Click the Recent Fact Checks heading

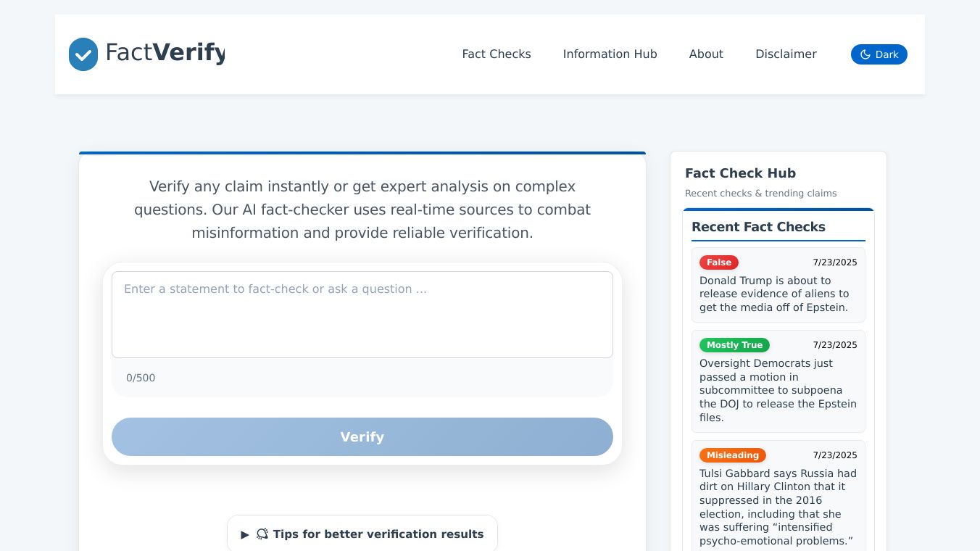pyautogui.click(x=758, y=227)
